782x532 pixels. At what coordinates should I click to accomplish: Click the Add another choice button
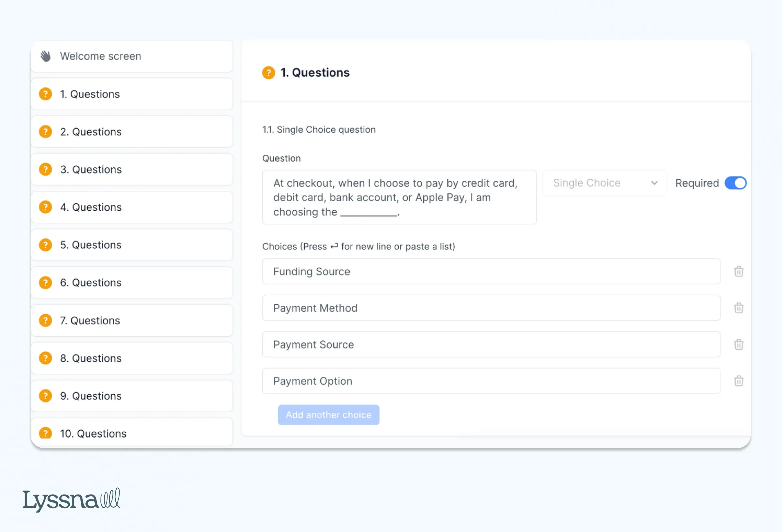328,415
